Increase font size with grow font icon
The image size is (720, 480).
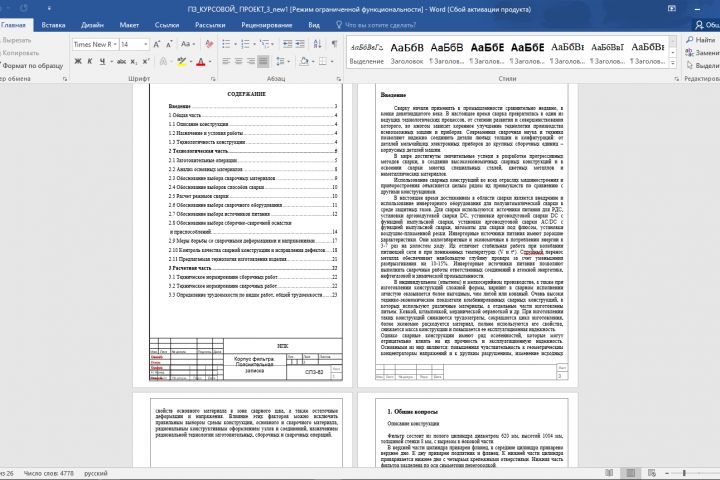(x=157, y=44)
